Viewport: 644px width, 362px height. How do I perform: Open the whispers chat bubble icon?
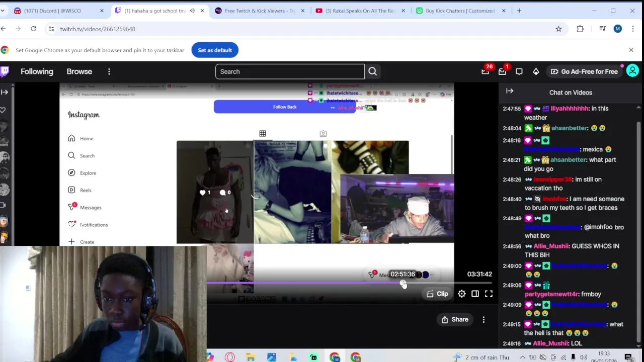[x=519, y=71]
